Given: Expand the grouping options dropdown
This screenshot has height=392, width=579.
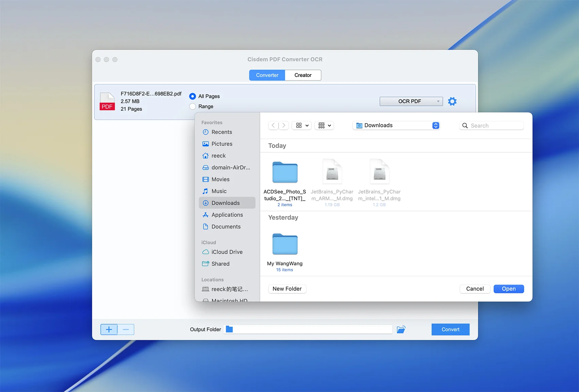Looking at the screenshot, I should (x=324, y=125).
